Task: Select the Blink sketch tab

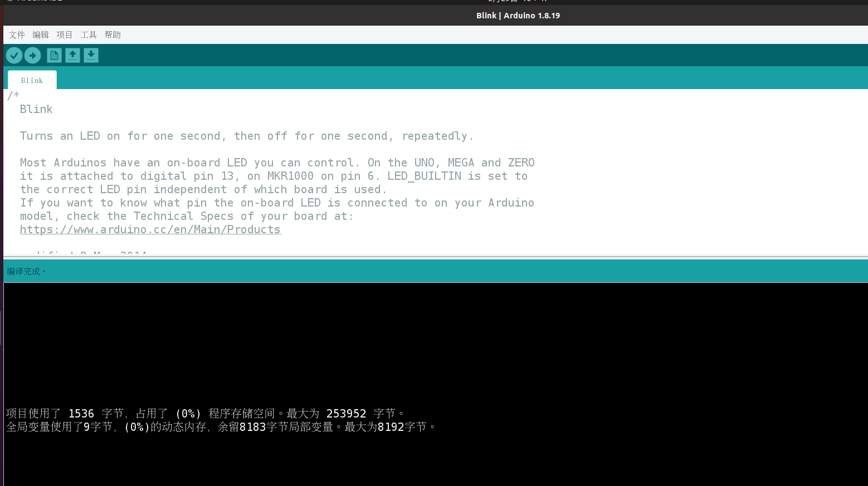Action: [x=31, y=80]
